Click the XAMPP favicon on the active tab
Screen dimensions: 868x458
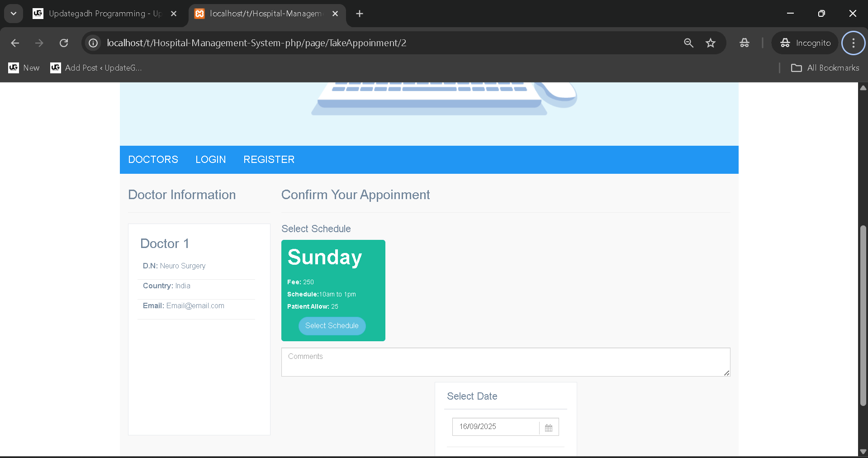(200, 14)
